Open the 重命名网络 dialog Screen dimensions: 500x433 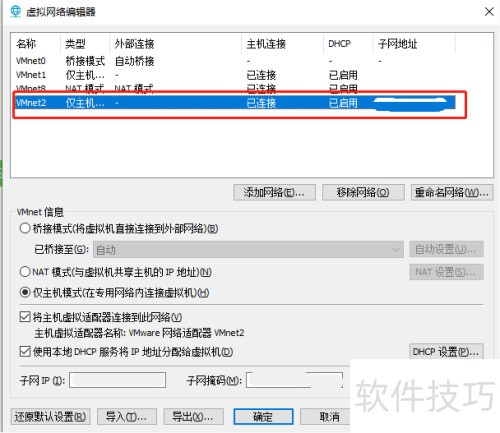[452, 192]
